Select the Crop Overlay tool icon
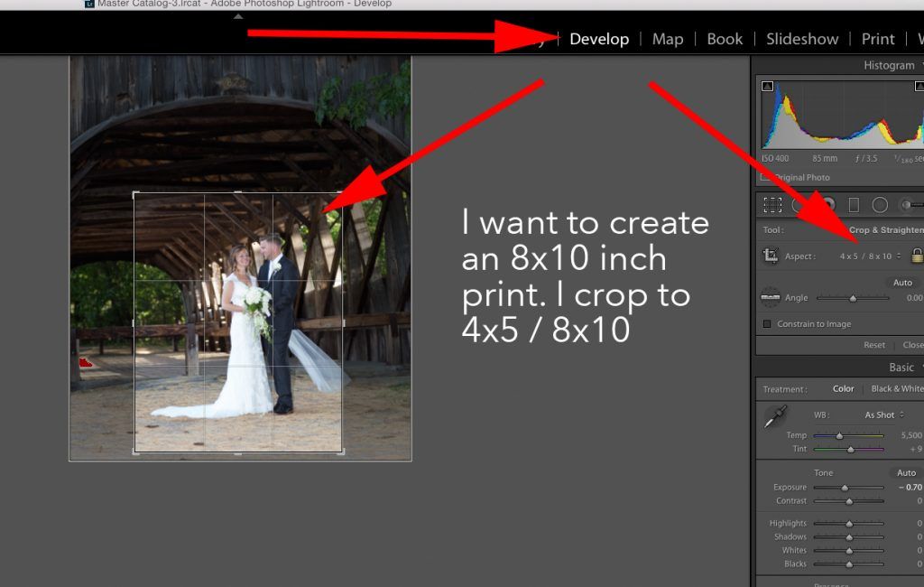Viewport: 924px width, 587px height. (x=772, y=205)
